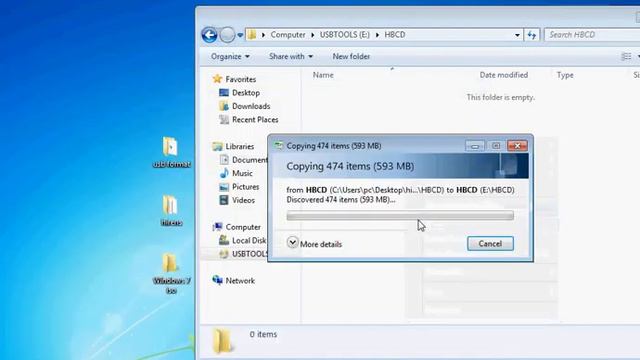Select Libraries in the navigation pane
The height and width of the screenshot is (360, 640).
click(x=240, y=146)
